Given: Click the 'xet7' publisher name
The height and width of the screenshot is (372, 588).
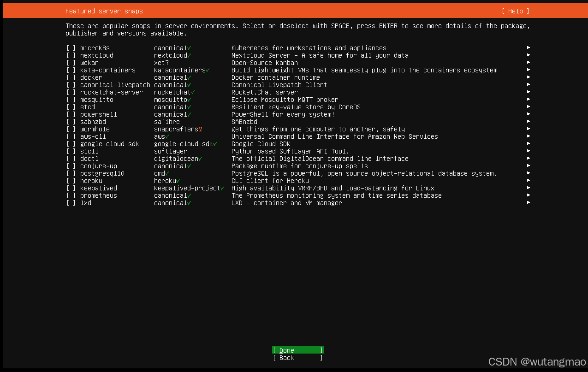Looking at the screenshot, I should (x=161, y=63).
